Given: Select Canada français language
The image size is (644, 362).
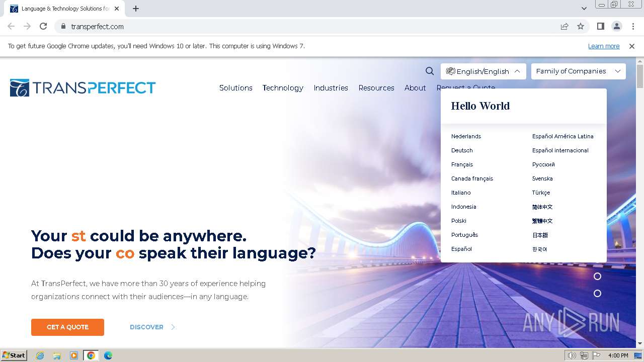Looking at the screenshot, I should pyautogui.click(x=472, y=178).
